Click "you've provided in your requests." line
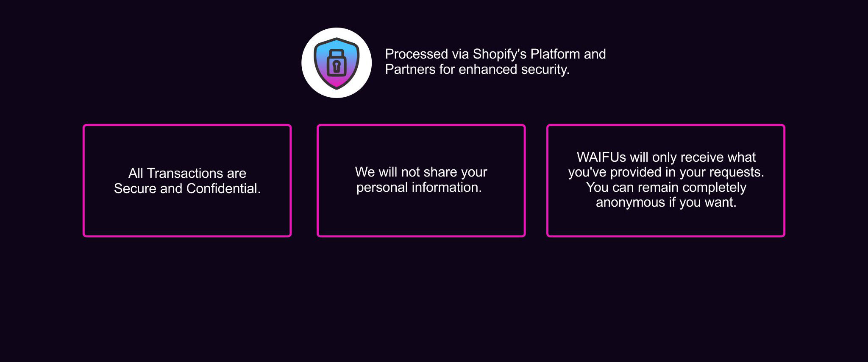 click(x=666, y=172)
